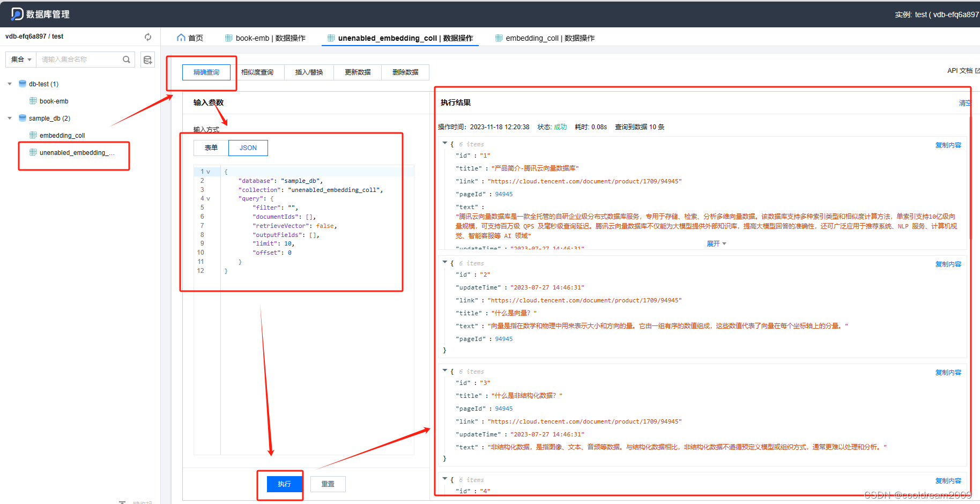Click the table icon on the embedding_coll tab
This screenshot has width=980, height=504.
pos(499,38)
